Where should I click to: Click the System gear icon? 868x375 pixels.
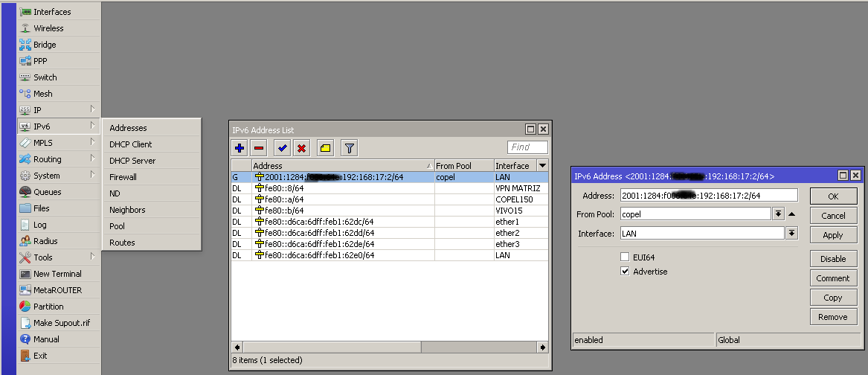(x=25, y=176)
